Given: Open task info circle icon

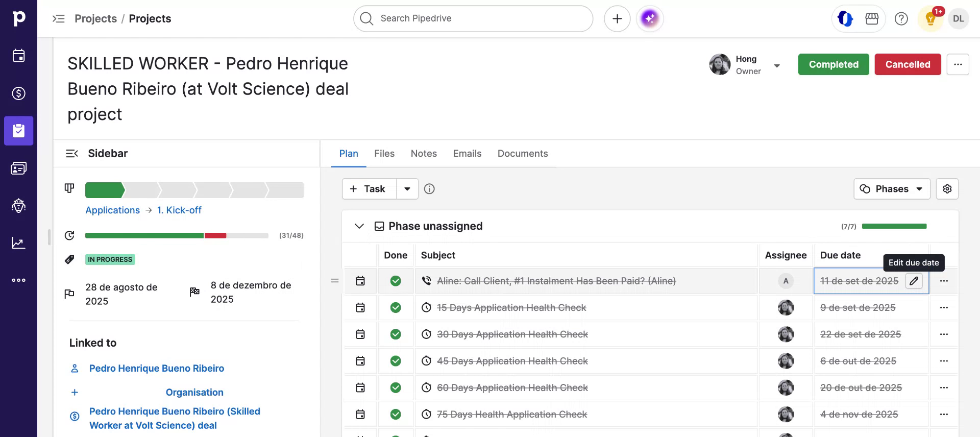Looking at the screenshot, I should tap(429, 189).
